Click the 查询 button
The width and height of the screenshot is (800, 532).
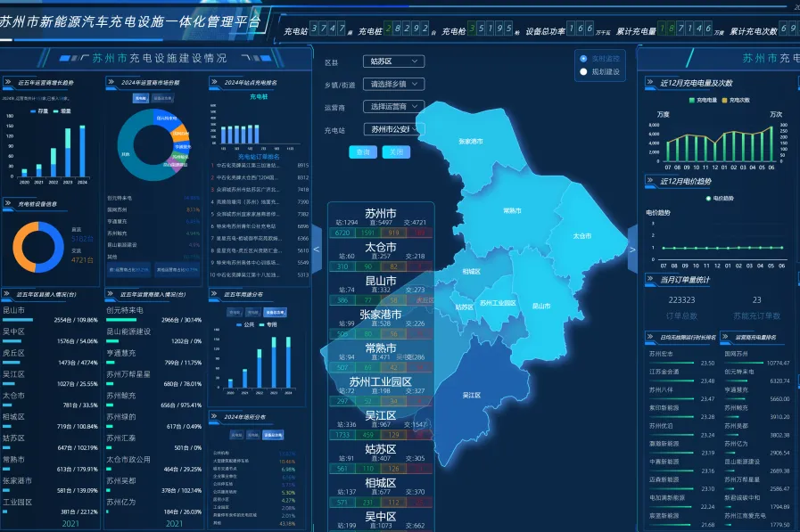[362, 151]
